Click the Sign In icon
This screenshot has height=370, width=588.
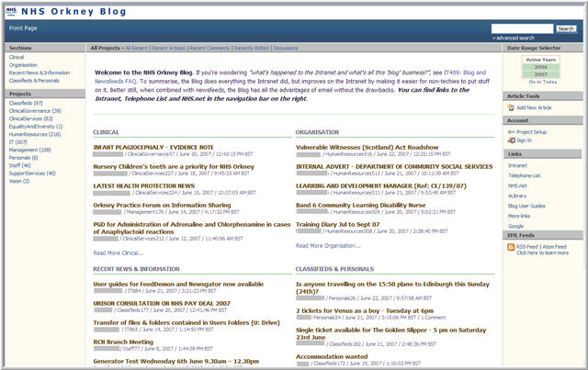510,140
